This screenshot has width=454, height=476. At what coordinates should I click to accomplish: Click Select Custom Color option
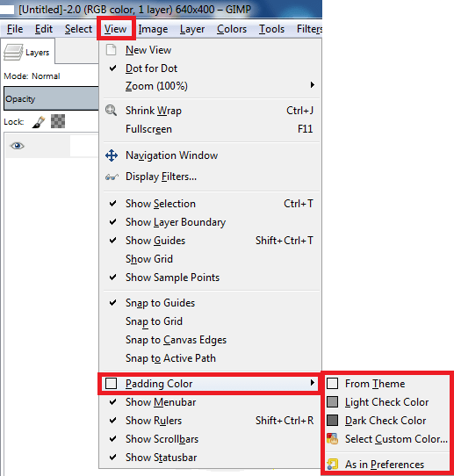(387, 439)
